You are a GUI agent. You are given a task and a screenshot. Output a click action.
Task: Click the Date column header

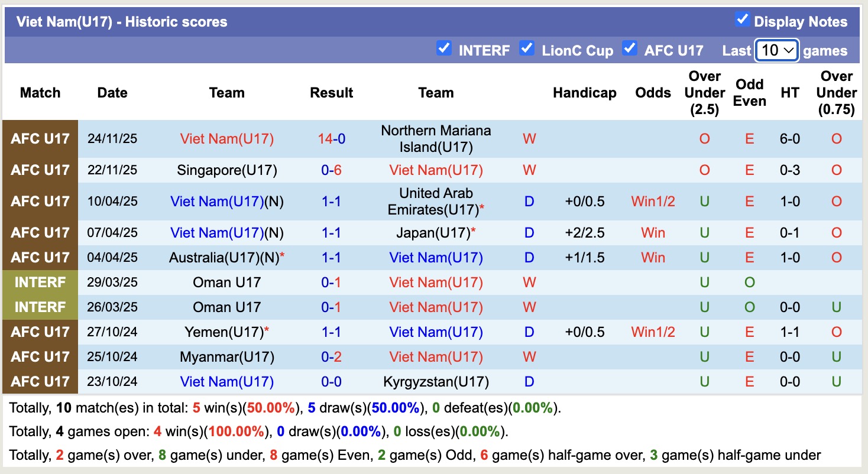(x=112, y=92)
